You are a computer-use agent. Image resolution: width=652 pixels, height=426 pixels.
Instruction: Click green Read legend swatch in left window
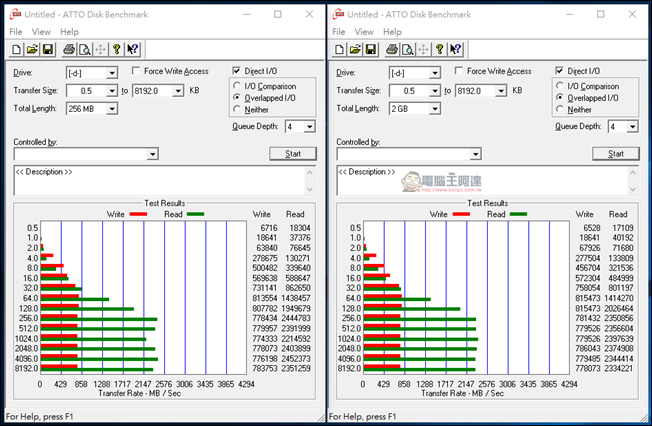(195, 214)
